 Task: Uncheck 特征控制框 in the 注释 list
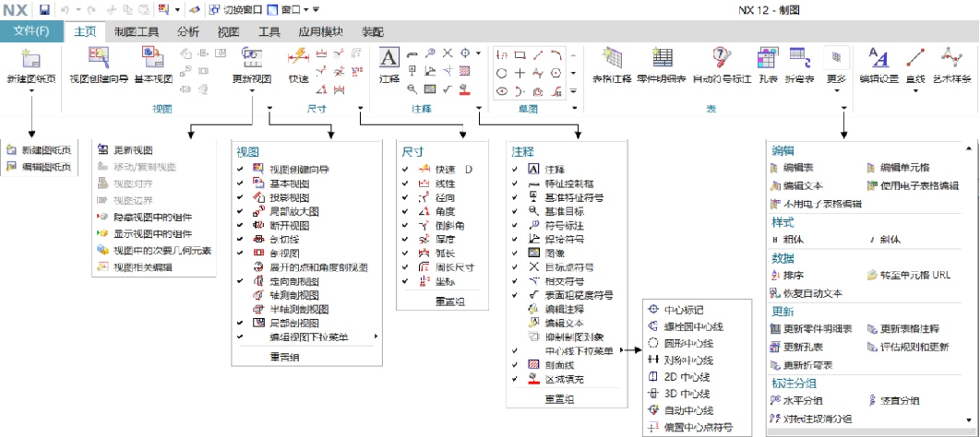[514, 183]
